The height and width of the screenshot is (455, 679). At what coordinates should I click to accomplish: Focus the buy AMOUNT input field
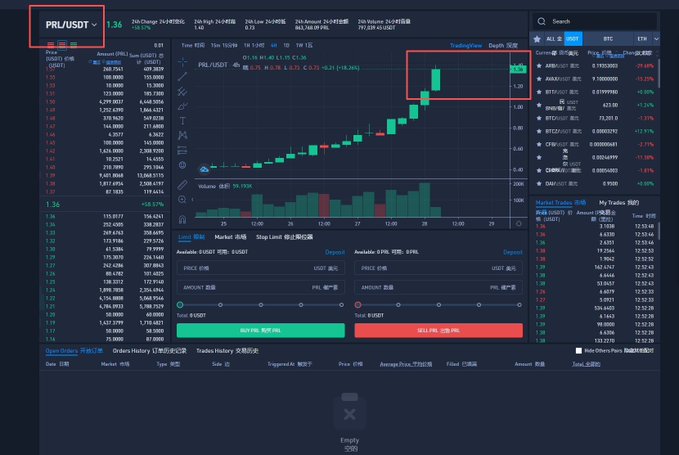click(261, 287)
